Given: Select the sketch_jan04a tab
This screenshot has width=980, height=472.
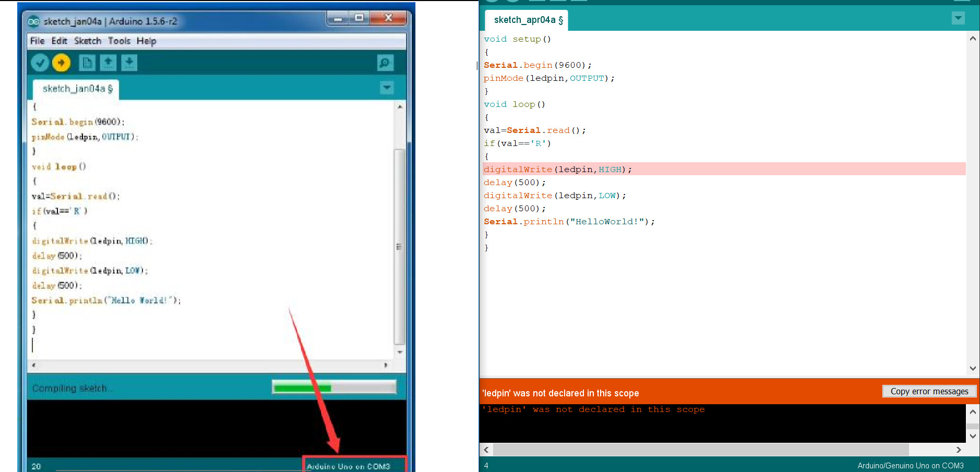Looking at the screenshot, I should coord(76,89).
